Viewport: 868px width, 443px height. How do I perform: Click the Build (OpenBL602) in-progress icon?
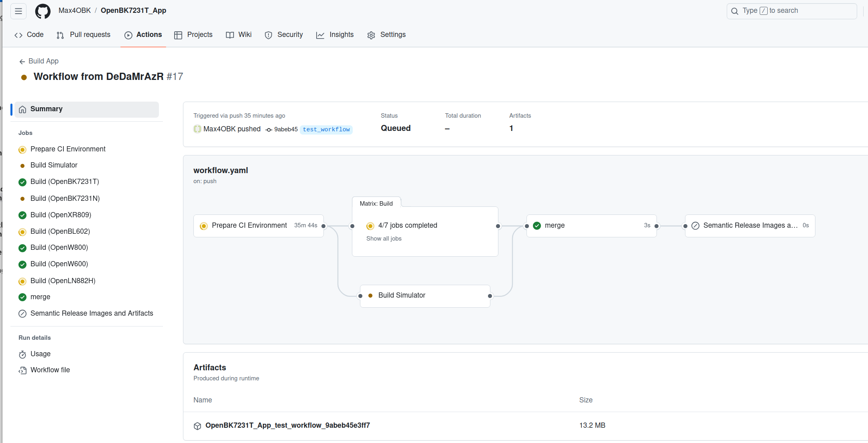coord(22,232)
